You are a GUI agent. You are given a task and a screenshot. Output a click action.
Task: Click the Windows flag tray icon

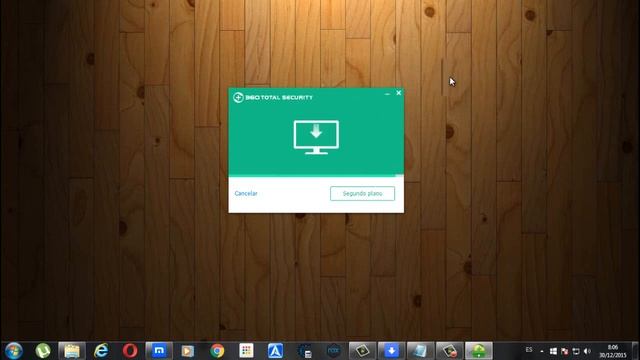point(553,351)
